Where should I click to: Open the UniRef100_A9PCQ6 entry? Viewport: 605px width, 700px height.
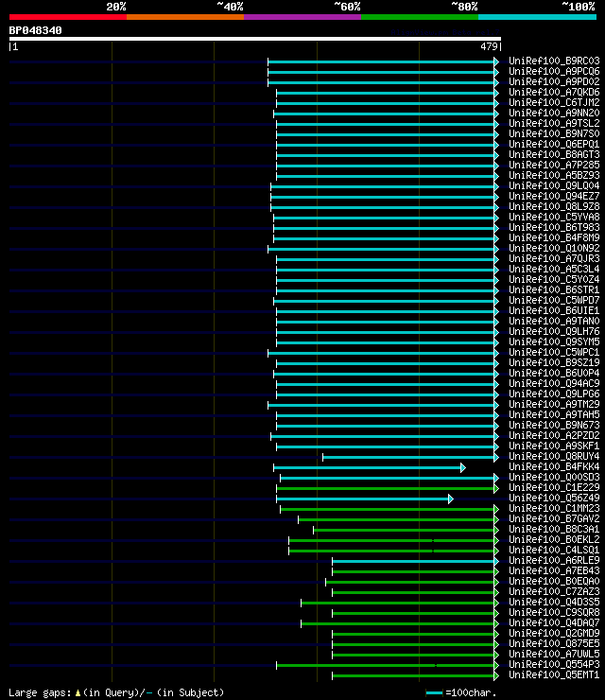click(554, 72)
